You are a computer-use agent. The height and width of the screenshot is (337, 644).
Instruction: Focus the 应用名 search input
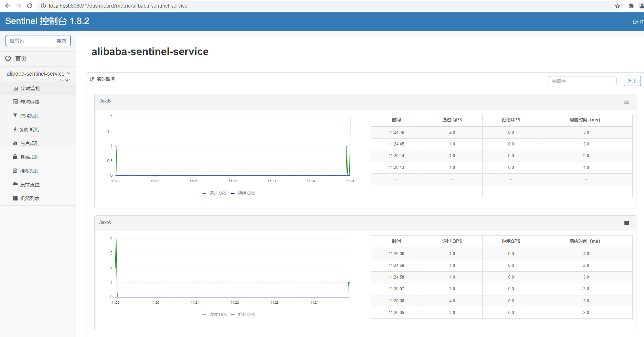point(29,41)
